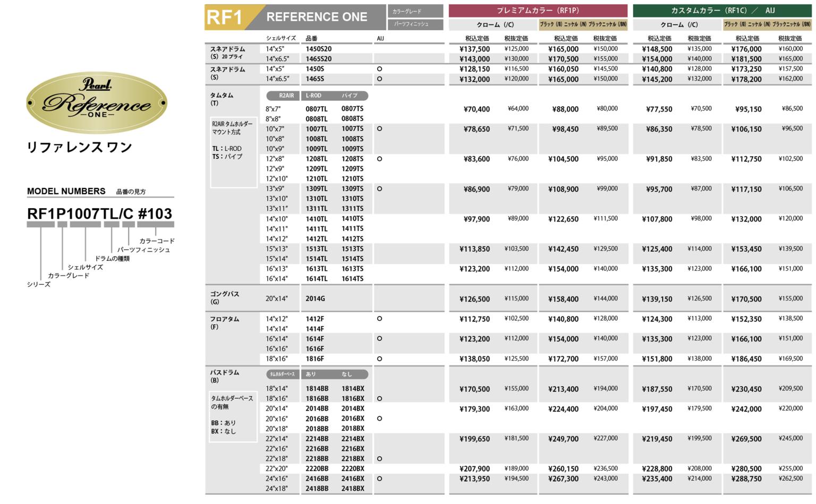Select the カスタムカラー (RF1C) / AIJ header
816x504 pixels.
click(x=722, y=10)
